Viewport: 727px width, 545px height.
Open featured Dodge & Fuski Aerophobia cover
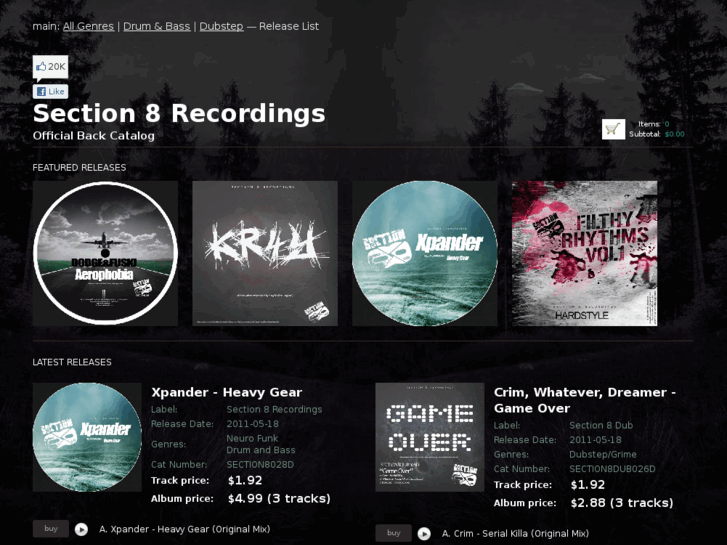105,253
